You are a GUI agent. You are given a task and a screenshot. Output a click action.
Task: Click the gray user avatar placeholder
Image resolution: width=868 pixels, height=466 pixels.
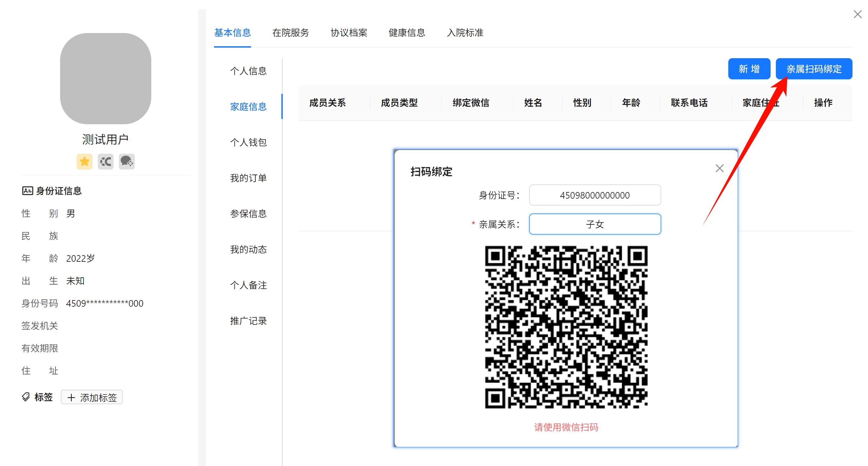point(105,79)
